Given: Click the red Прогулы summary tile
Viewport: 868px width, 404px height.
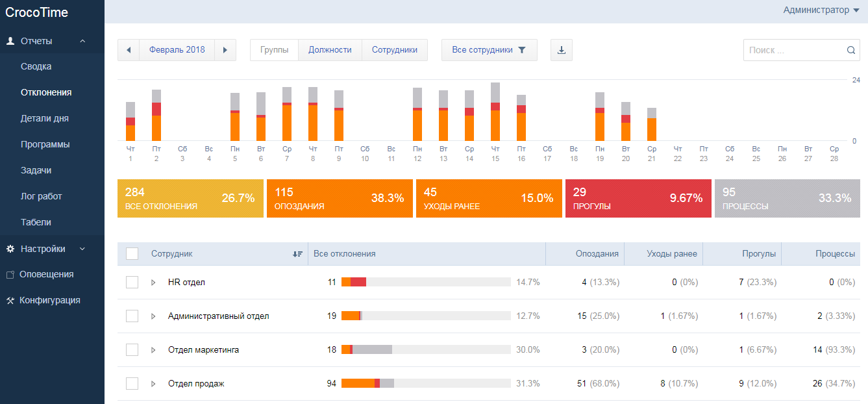Looking at the screenshot, I should 638,199.
